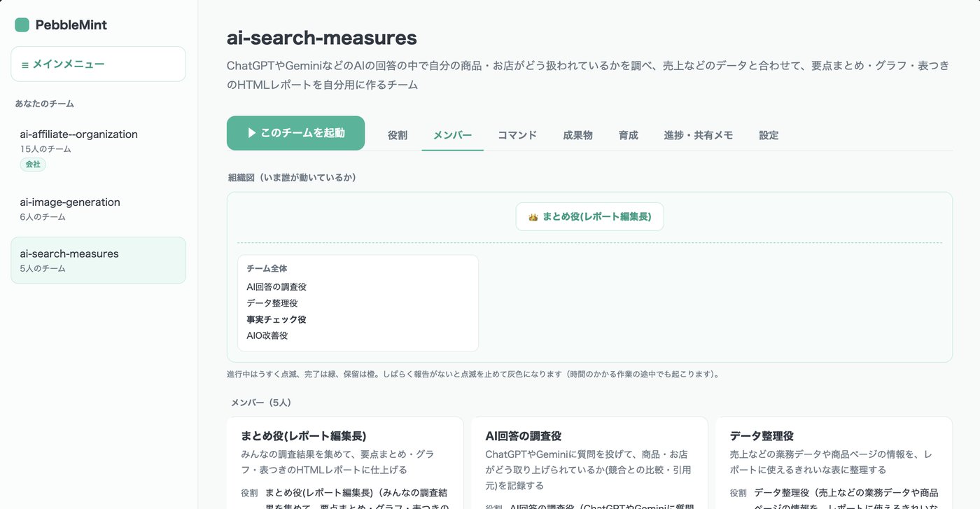Open the コマンド tab
Screen dimensions: 980x509
(x=517, y=135)
